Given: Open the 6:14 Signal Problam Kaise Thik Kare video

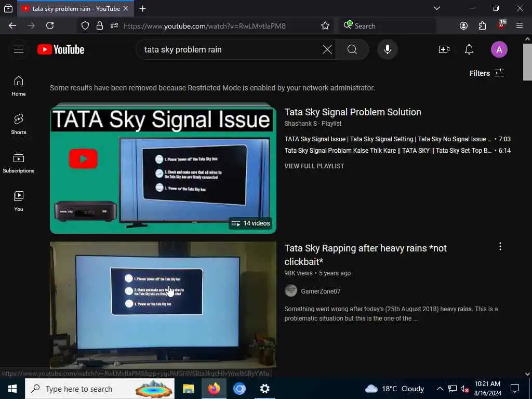Looking at the screenshot, I should click(x=397, y=151).
